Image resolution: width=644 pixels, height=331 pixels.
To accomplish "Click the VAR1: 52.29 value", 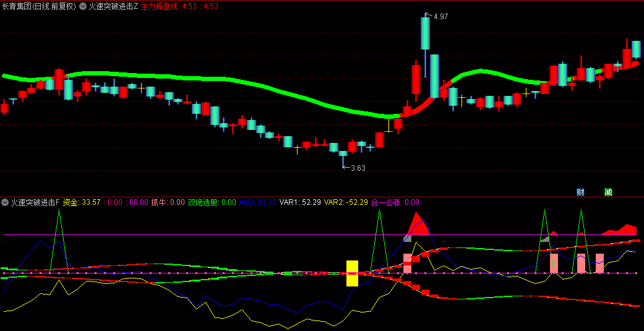I will (x=300, y=202).
